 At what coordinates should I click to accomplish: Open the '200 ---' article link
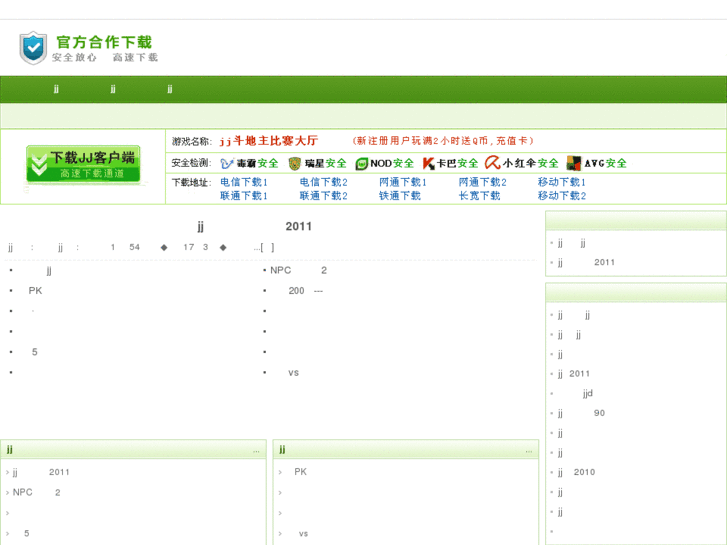pyautogui.click(x=306, y=291)
